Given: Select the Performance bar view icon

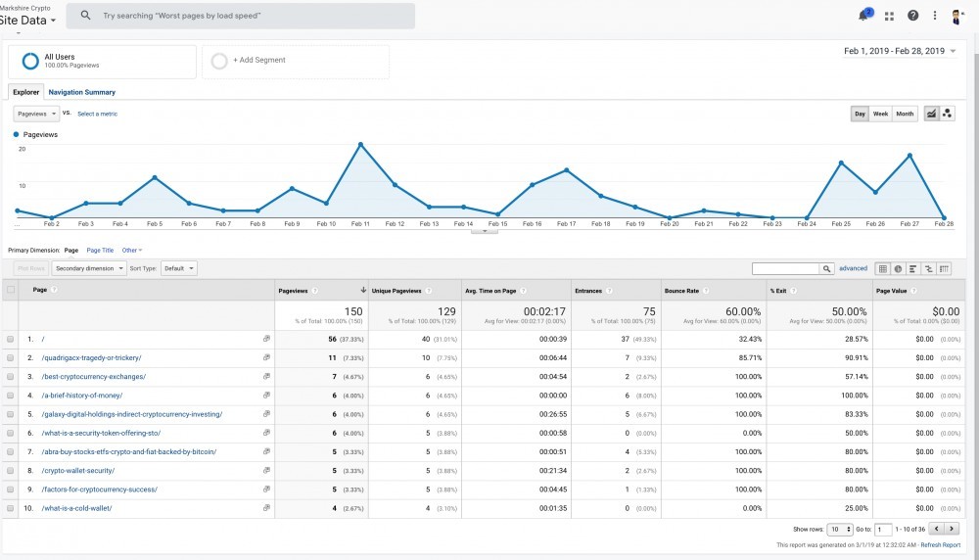Looking at the screenshot, I should [912, 268].
